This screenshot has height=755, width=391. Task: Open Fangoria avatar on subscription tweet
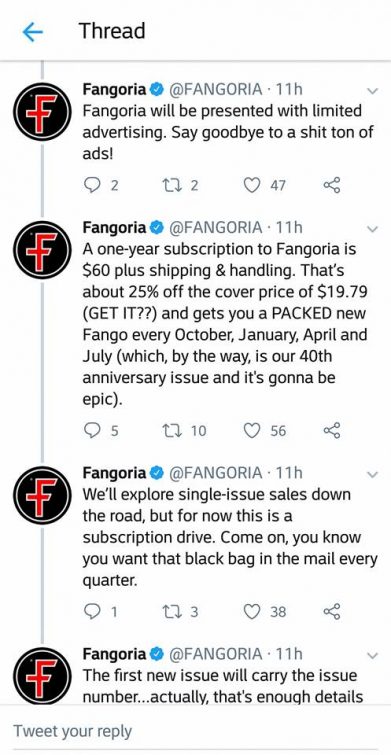[42, 251]
